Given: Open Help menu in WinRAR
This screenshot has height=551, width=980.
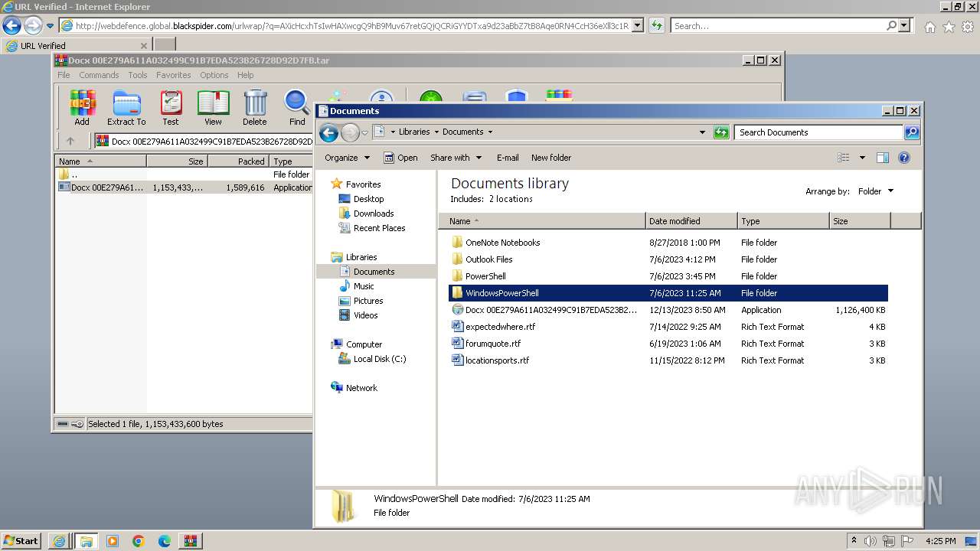Looking at the screenshot, I should point(245,75).
